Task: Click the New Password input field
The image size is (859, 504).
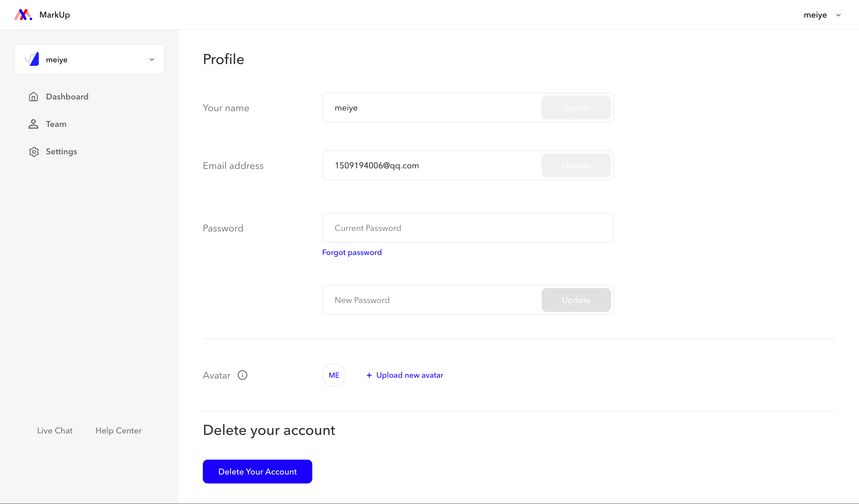Action: [432, 300]
